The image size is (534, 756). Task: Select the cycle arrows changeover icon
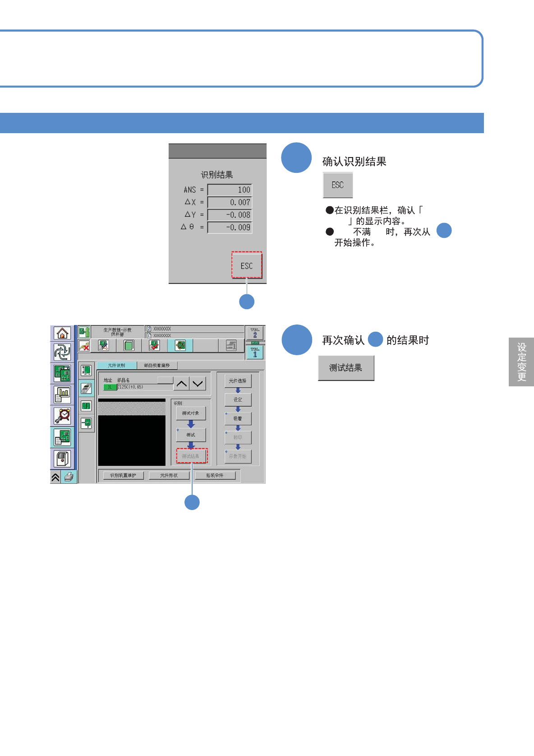[62, 352]
